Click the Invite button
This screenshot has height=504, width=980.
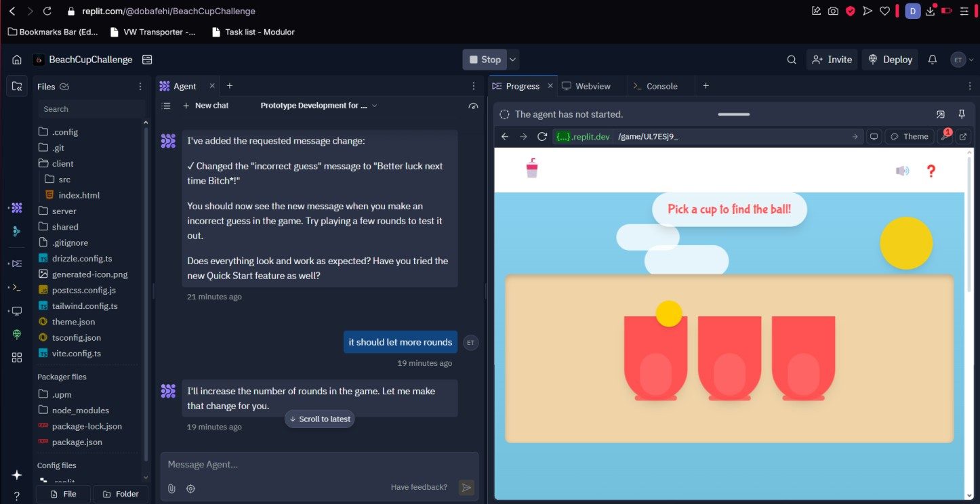(832, 59)
